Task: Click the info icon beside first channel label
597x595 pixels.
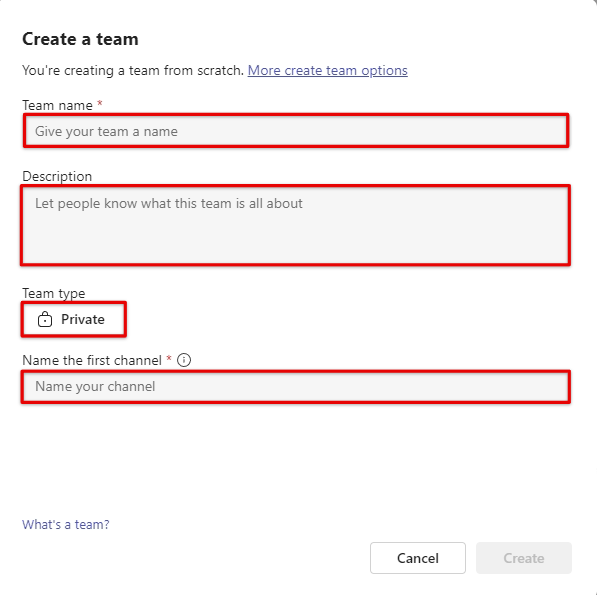Action: point(184,360)
